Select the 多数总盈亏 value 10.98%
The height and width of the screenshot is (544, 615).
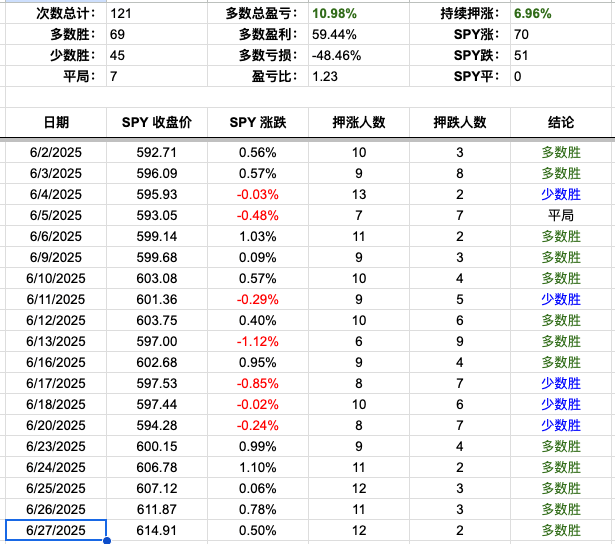pos(334,14)
